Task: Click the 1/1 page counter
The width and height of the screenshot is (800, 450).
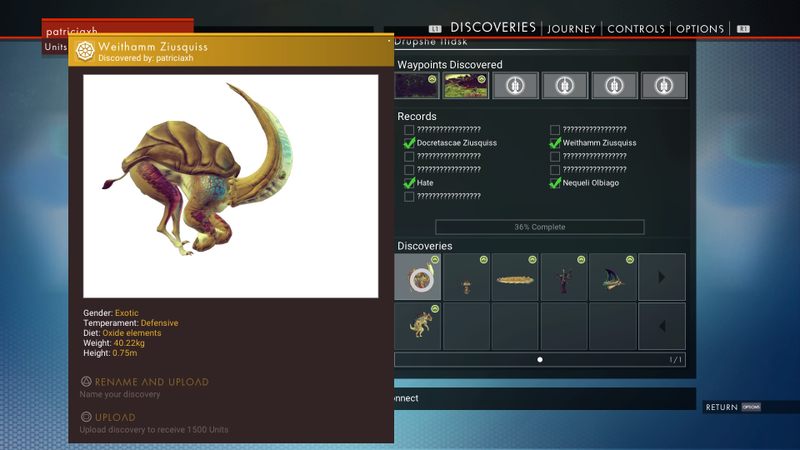Action: 675,360
